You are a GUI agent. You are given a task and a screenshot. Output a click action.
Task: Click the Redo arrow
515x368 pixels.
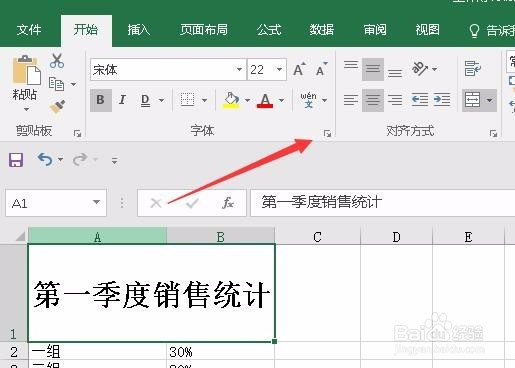pyautogui.click(x=80, y=160)
